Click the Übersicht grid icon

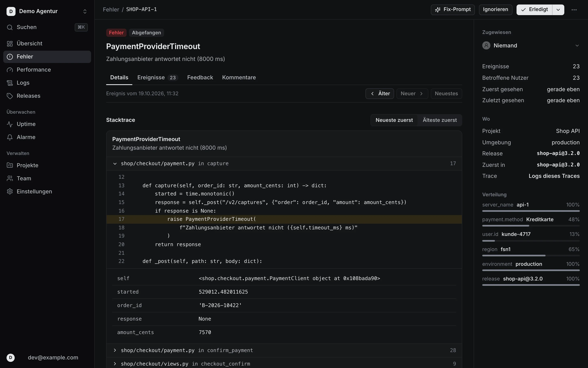(10, 44)
